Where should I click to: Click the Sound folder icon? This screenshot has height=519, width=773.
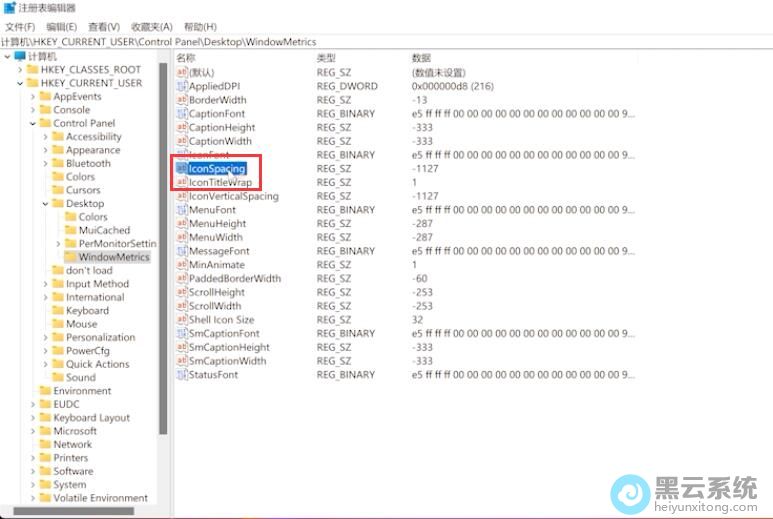(x=58, y=377)
